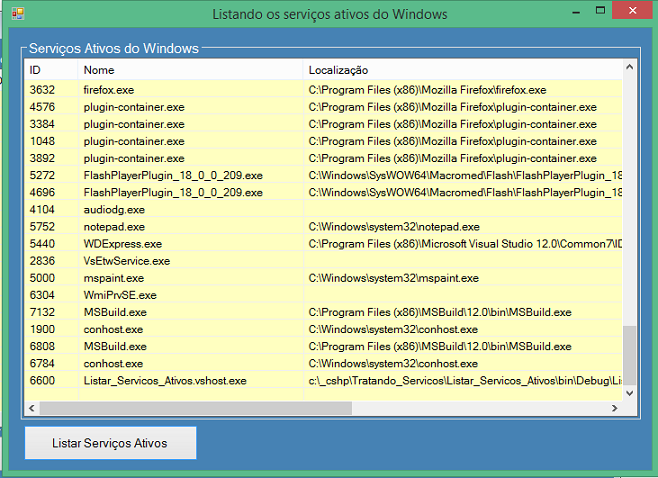Screen dimensions: 658x478
Task: Select the notepad.exe process name
Action: (114, 227)
